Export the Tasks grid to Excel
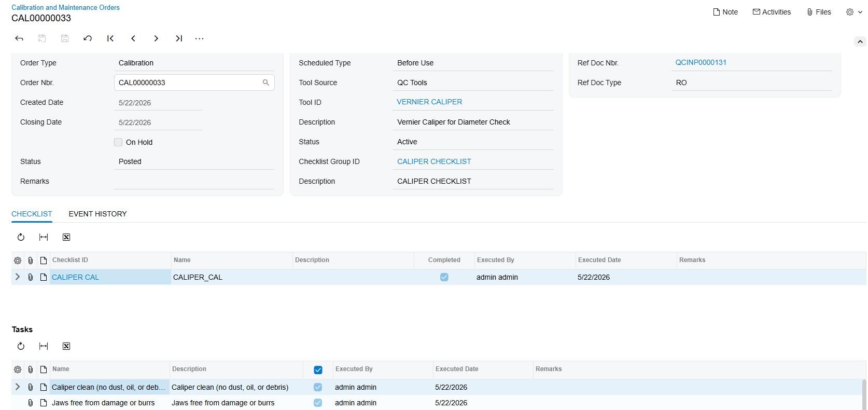The width and height of the screenshot is (868, 410). pos(66,346)
